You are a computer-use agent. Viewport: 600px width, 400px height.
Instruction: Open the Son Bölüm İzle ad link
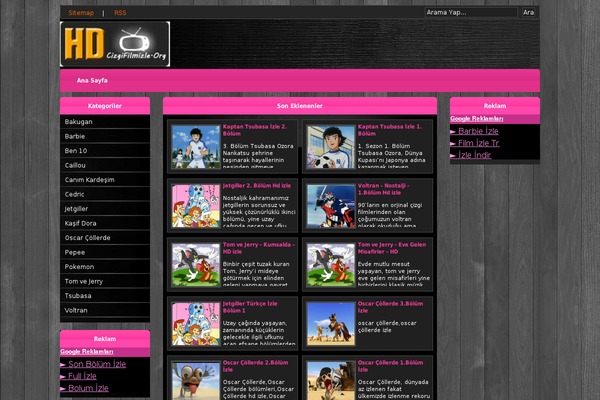click(x=97, y=364)
